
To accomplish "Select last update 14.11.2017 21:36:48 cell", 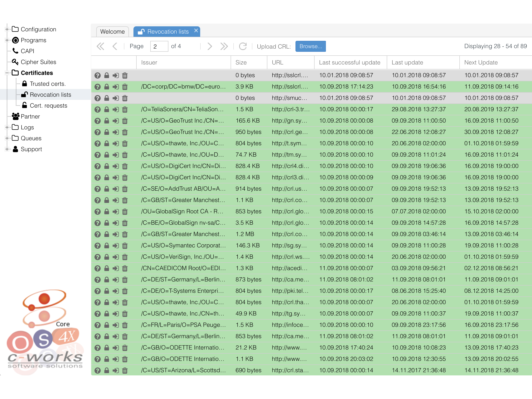I will pyautogui.click(x=423, y=370).
